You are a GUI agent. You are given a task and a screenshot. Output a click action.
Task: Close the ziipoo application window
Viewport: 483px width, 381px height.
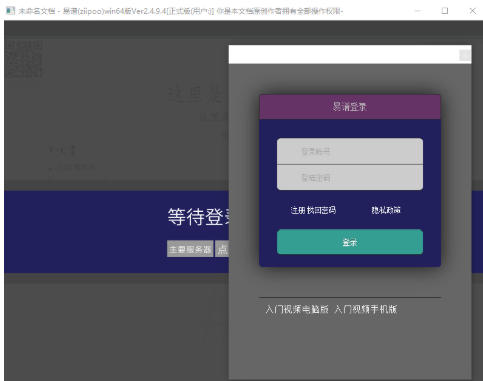tap(472, 11)
